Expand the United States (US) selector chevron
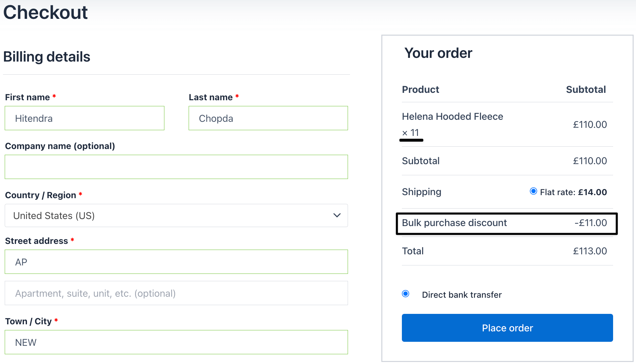This screenshot has height=364, width=636. [336, 216]
